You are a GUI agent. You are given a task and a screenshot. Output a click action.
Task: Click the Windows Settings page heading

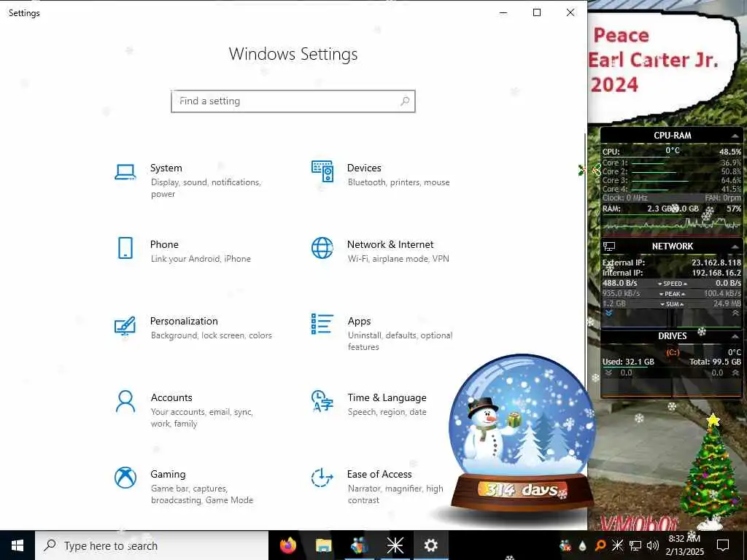pyautogui.click(x=293, y=54)
